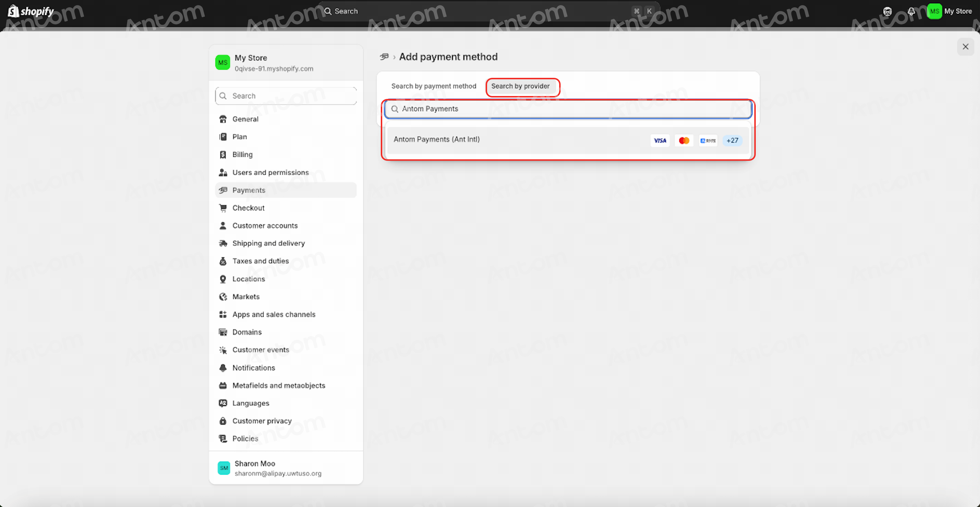
Task: Click the Customer privacy lock icon
Action: tap(223, 421)
